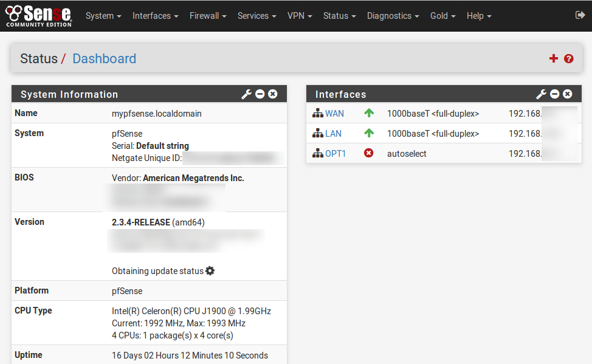Click the green up arrow for LAN
Image resolution: width=592 pixels, height=364 pixels.
(x=369, y=133)
